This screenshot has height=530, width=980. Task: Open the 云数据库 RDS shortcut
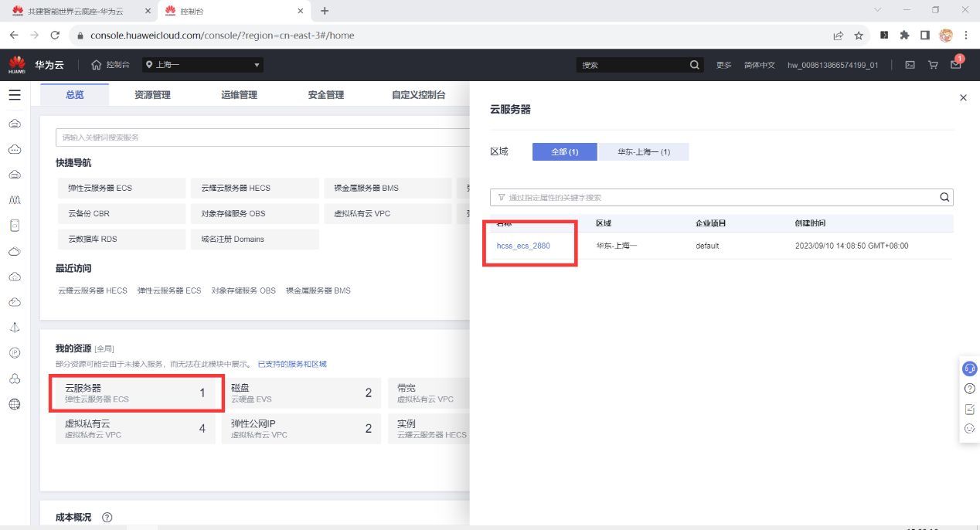(x=121, y=239)
